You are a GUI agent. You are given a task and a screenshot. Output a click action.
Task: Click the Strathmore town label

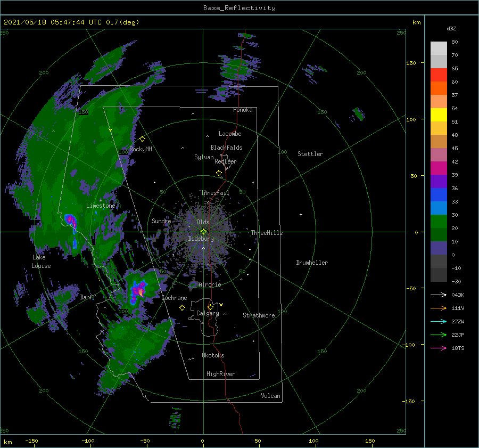pyautogui.click(x=259, y=315)
